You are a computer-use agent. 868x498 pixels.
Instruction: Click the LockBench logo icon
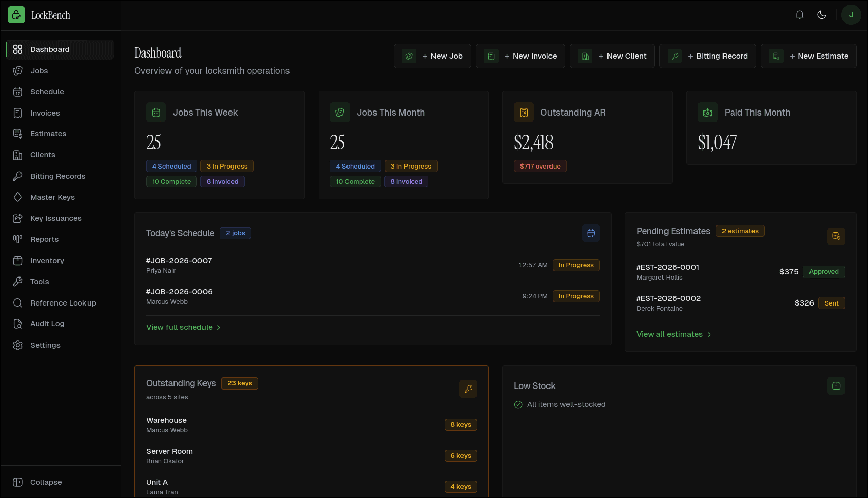tap(16, 15)
